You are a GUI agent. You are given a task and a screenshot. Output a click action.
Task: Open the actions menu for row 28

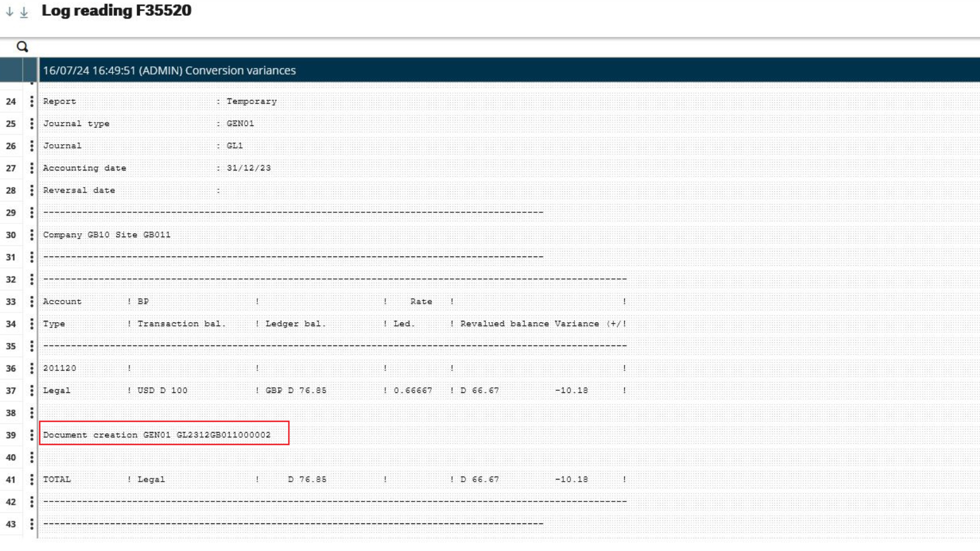point(32,190)
